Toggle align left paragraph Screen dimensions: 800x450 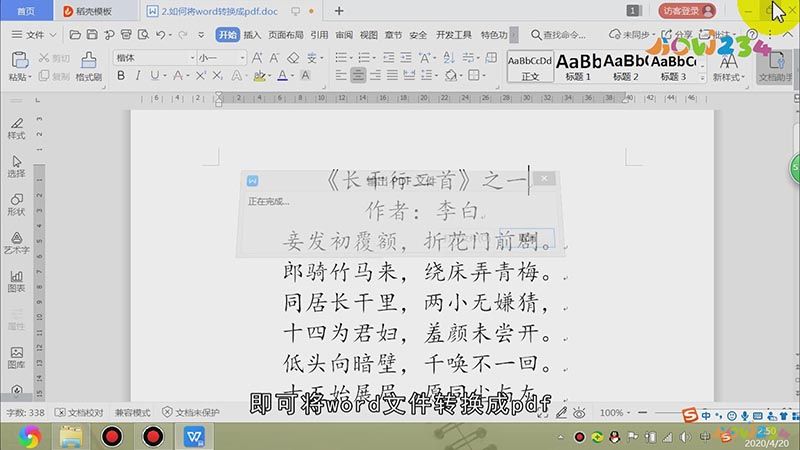[341, 76]
